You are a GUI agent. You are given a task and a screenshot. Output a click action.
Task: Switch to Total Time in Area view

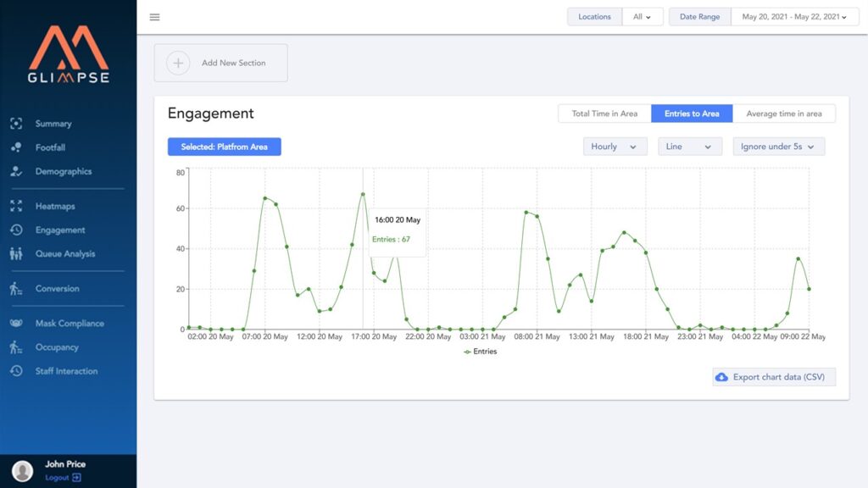604,114
